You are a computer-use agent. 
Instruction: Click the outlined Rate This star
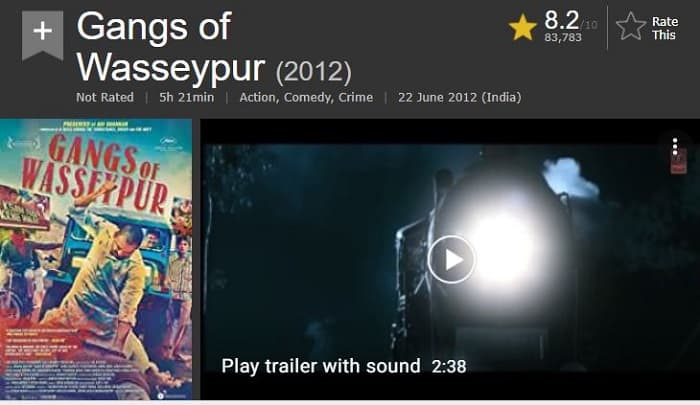pos(631,26)
